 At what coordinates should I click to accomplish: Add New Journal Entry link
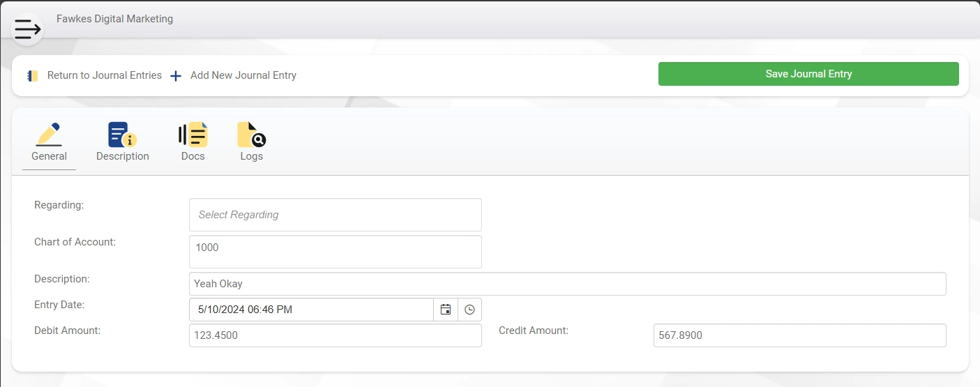[243, 75]
